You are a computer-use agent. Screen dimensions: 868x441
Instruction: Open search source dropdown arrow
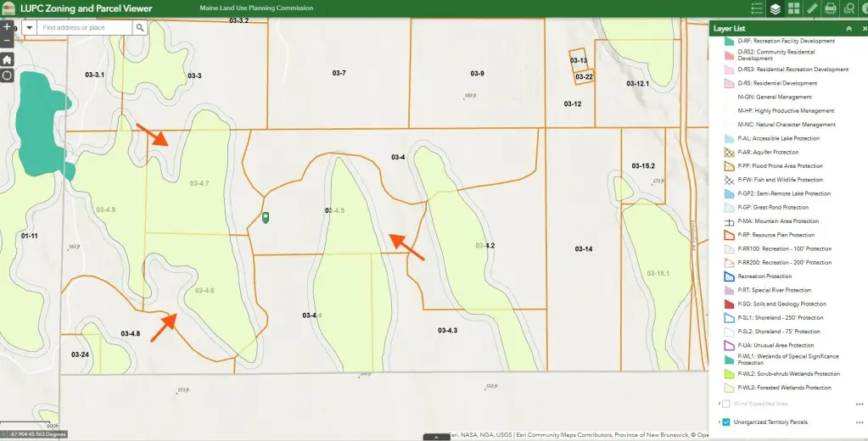(30, 28)
